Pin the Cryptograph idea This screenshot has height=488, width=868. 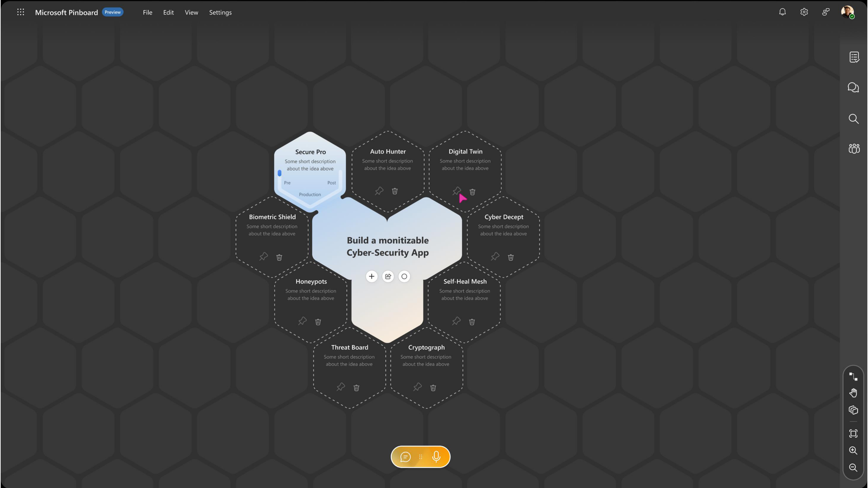click(417, 387)
